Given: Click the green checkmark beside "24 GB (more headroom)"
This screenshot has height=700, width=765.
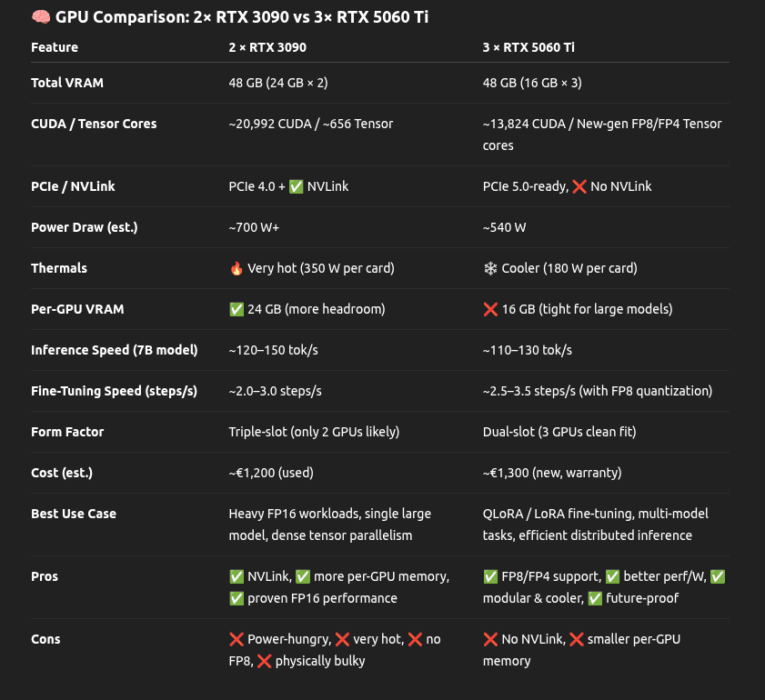Looking at the screenshot, I should pyautogui.click(x=237, y=309).
